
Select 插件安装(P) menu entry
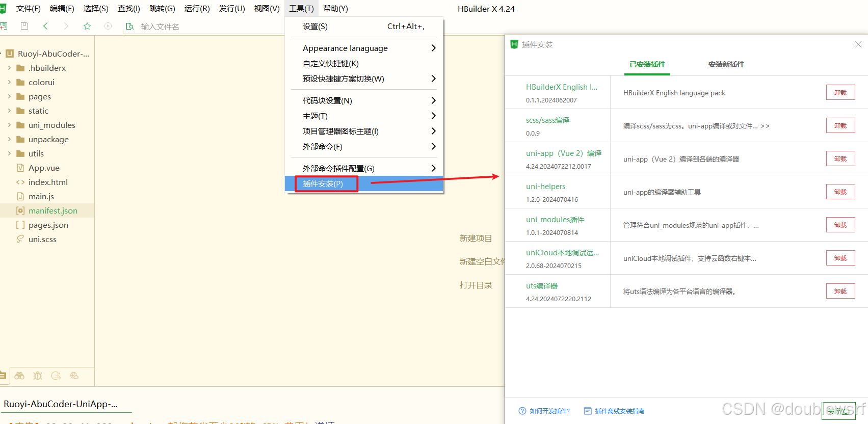point(364,184)
